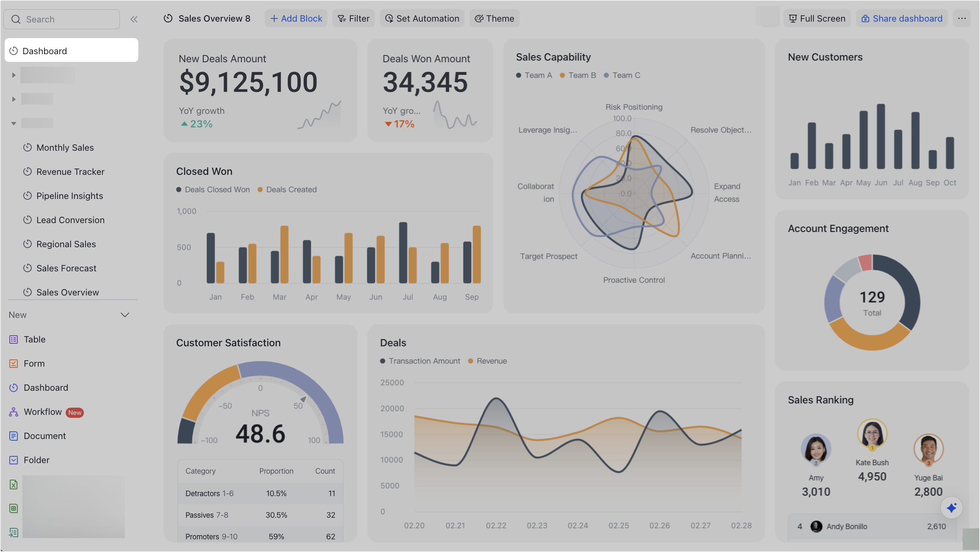The image size is (980, 552).
Task: Click the Share dashboard button
Action: 901,18
